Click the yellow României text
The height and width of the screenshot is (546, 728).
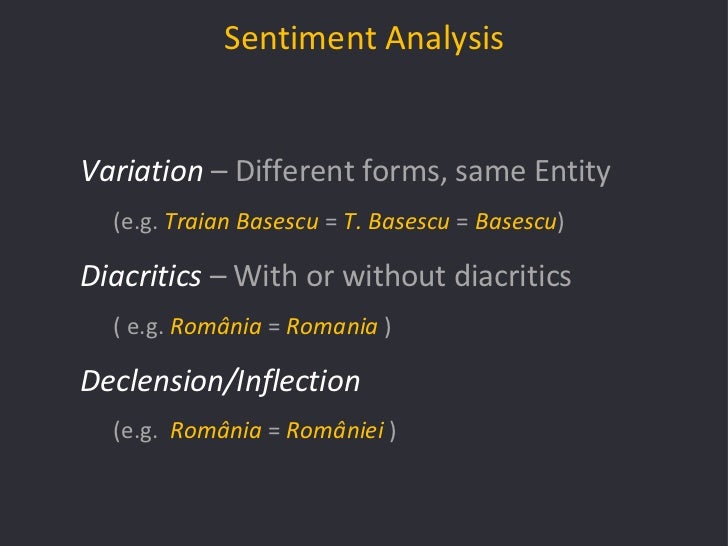coord(335,431)
